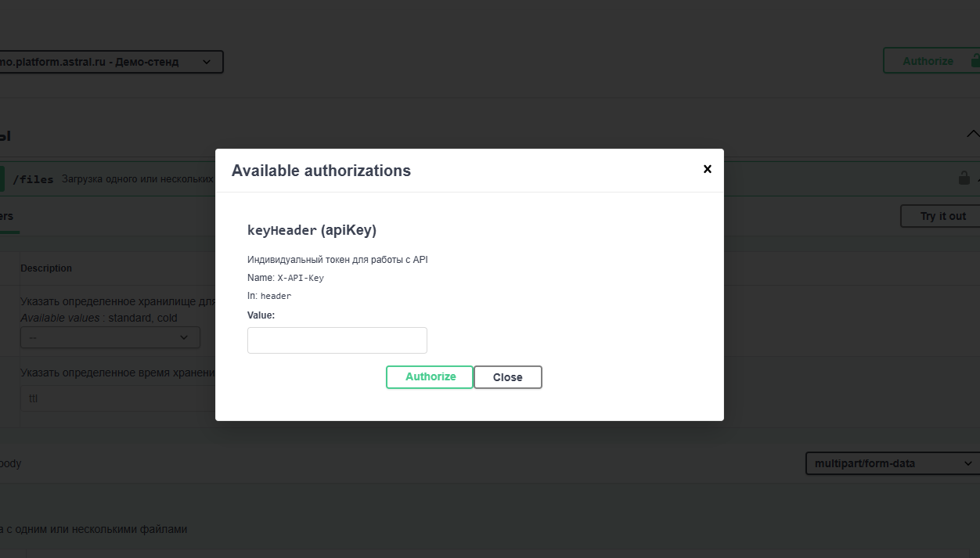The height and width of the screenshot is (558, 980).
Task: Click the green Authorize button in dialog
Action: (430, 377)
